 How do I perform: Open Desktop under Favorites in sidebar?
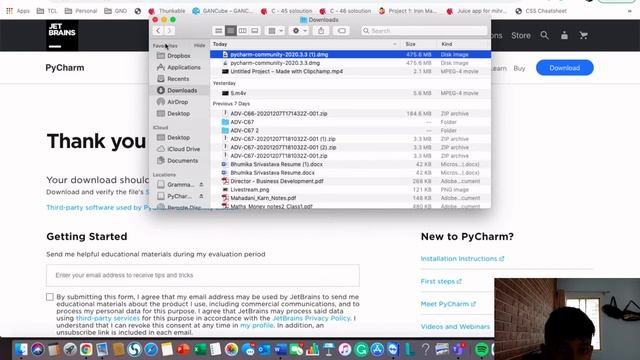coord(178,113)
